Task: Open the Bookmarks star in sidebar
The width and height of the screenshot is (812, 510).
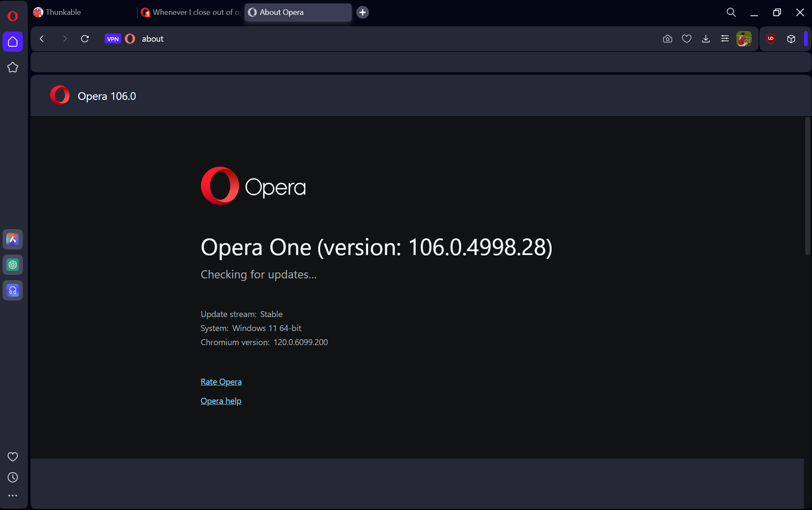Action: (x=13, y=67)
